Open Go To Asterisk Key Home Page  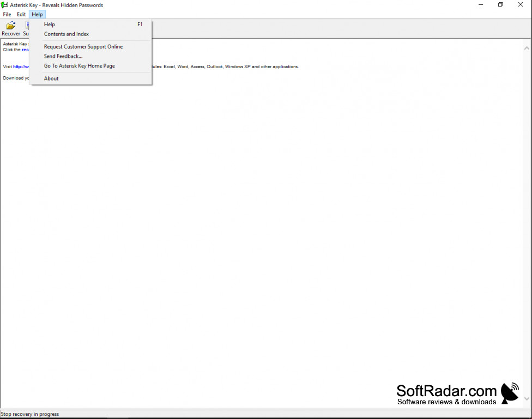[x=90, y=66]
